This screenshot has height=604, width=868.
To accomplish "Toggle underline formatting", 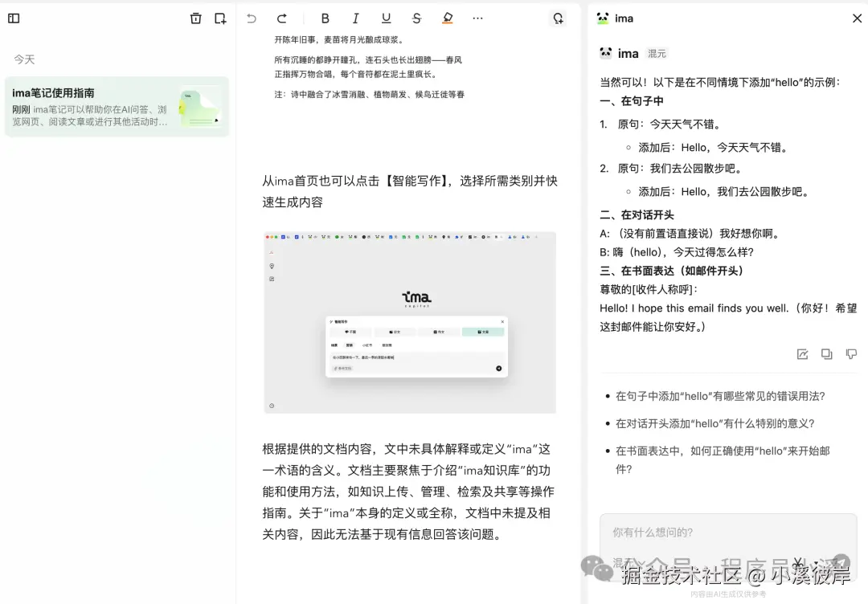I will 386,18.
